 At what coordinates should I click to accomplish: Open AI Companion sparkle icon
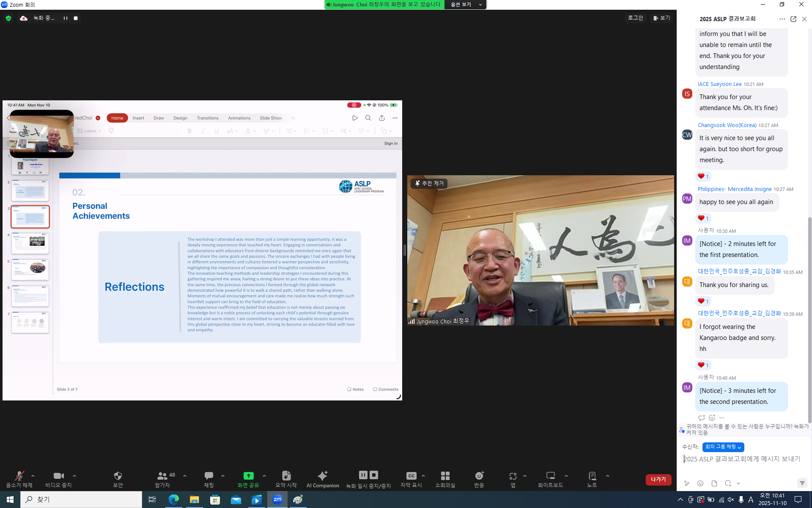click(x=323, y=476)
